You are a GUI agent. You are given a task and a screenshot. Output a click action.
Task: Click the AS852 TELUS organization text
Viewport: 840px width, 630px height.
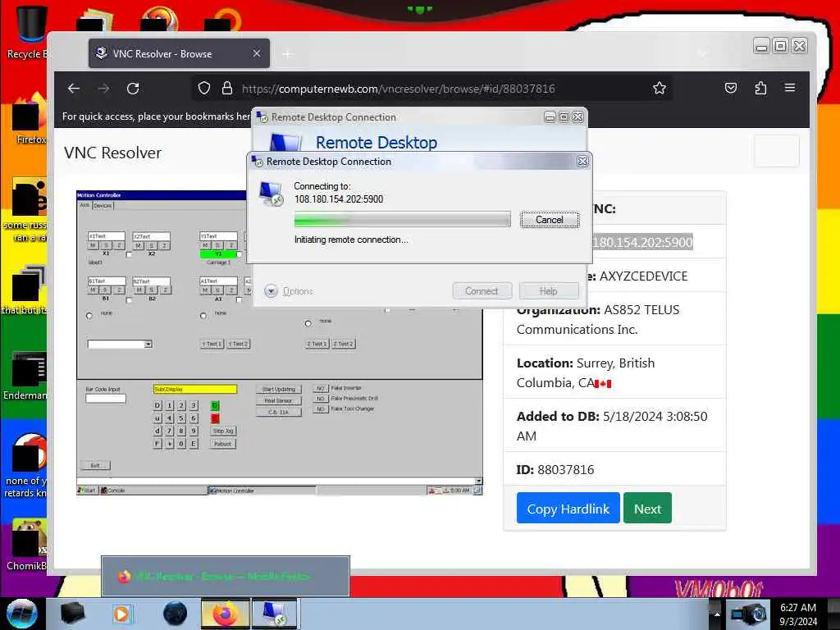click(x=598, y=320)
